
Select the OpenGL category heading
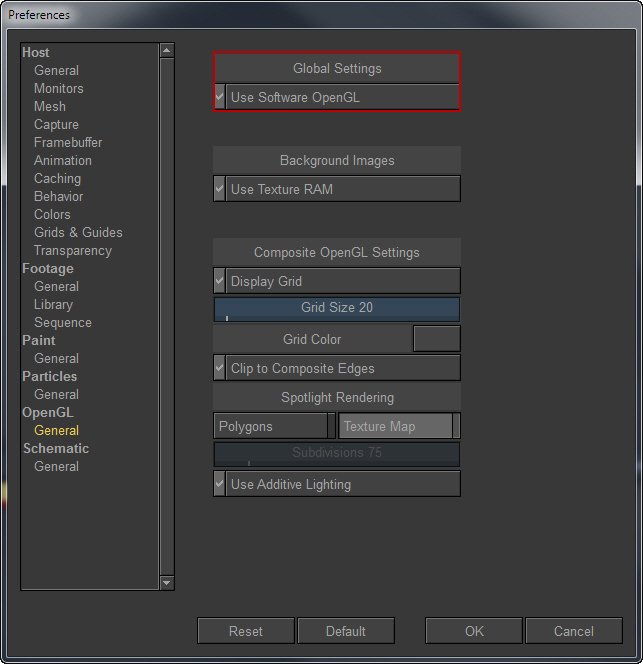[48, 412]
